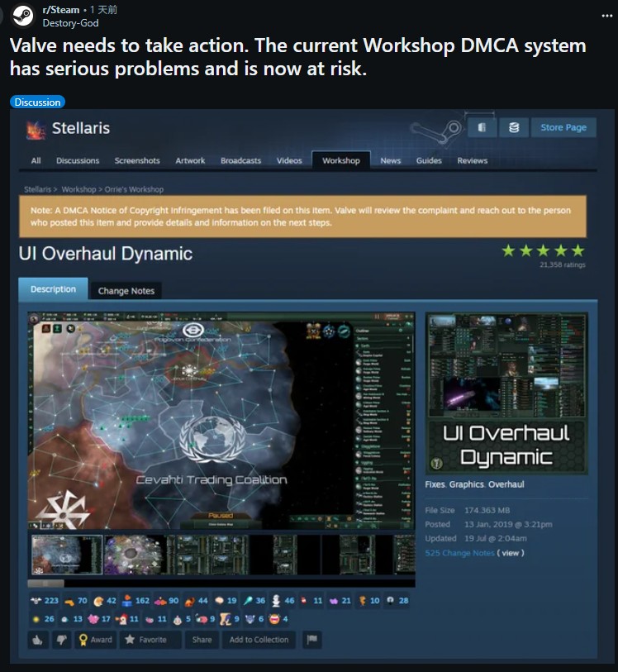The height and width of the screenshot is (672, 618).
Task: Click Stellaris in the breadcrumb trail
Action: pos(37,189)
